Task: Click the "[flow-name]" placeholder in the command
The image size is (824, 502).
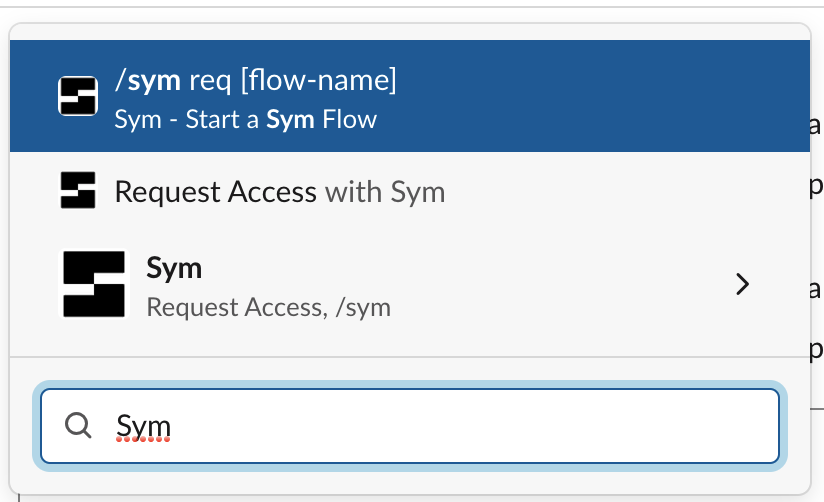Action: click(x=318, y=79)
